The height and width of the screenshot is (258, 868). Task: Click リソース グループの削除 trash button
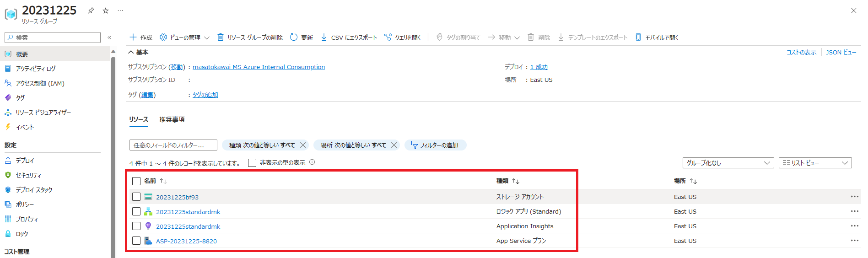point(250,38)
